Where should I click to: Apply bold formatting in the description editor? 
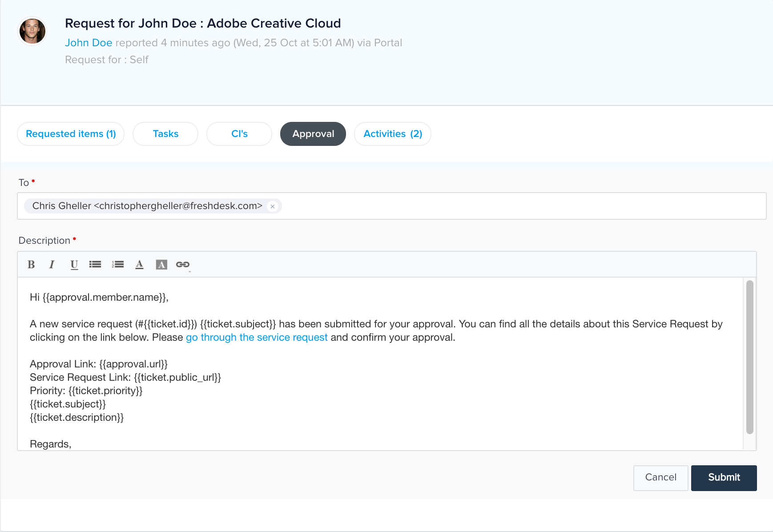pyautogui.click(x=31, y=264)
